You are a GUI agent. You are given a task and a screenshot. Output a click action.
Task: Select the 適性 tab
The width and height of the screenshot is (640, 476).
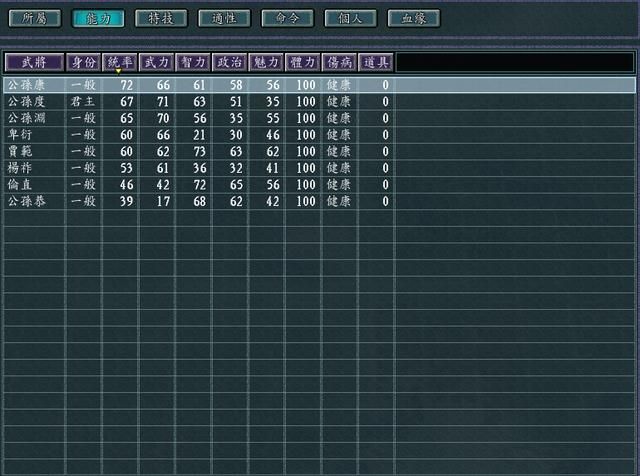click(x=224, y=17)
